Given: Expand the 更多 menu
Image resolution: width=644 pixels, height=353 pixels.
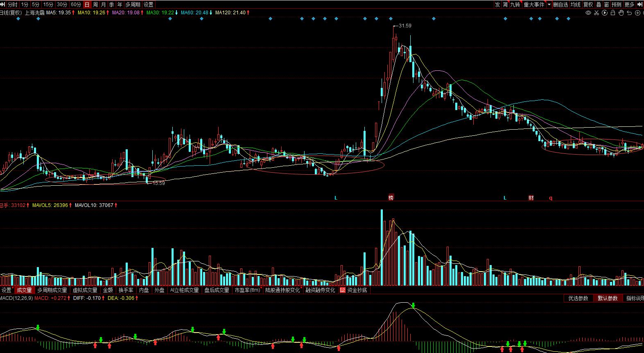Looking at the screenshot, I should coord(629,4).
